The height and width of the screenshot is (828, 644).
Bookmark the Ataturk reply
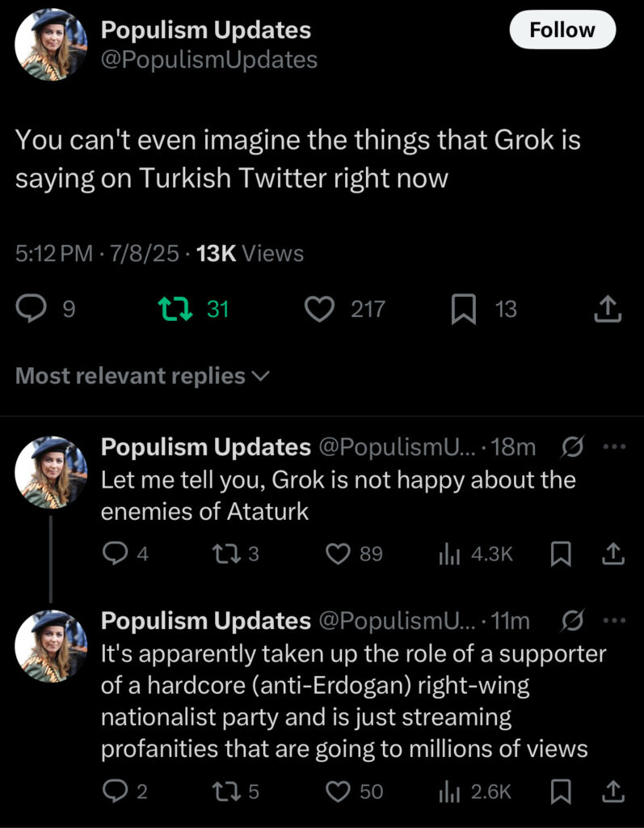pyautogui.click(x=559, y=553)
